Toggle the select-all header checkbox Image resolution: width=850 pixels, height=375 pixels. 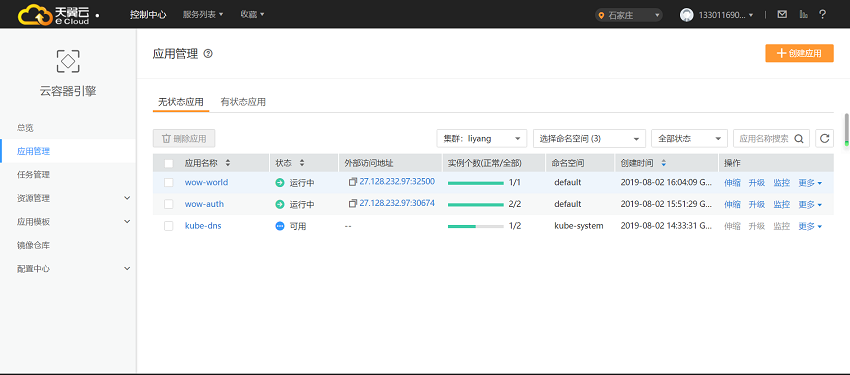pyautogui.click(x=169, y=163)
